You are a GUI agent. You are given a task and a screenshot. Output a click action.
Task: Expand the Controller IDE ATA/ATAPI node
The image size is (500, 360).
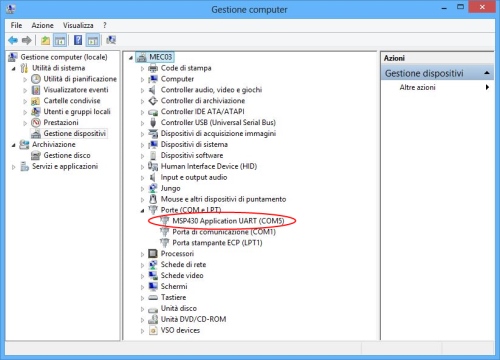tap(142, 112)
